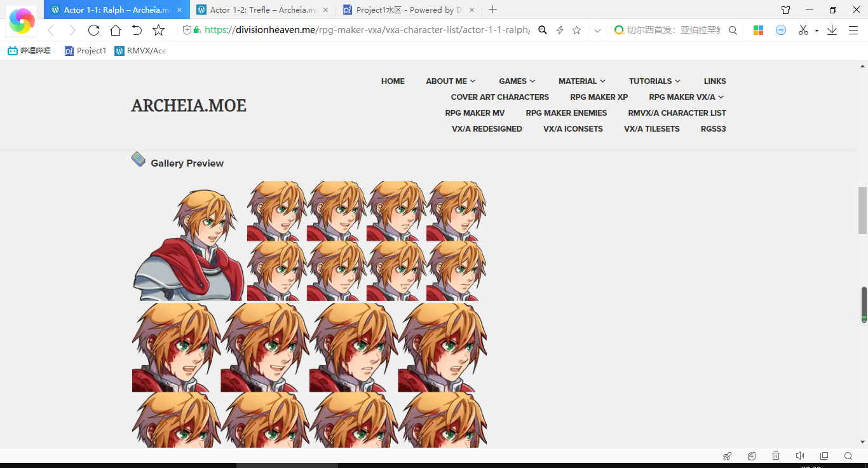Click the browser back arrow

tap(51, 30)
